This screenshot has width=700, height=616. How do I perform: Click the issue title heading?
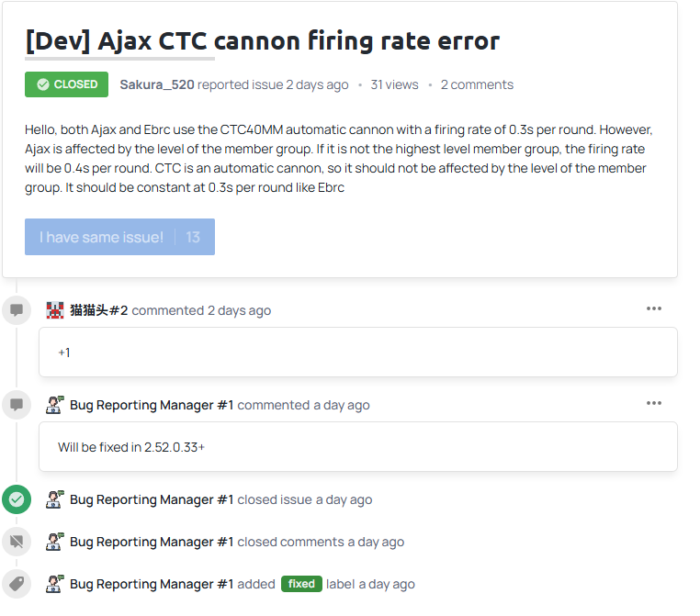click(263, 41)
